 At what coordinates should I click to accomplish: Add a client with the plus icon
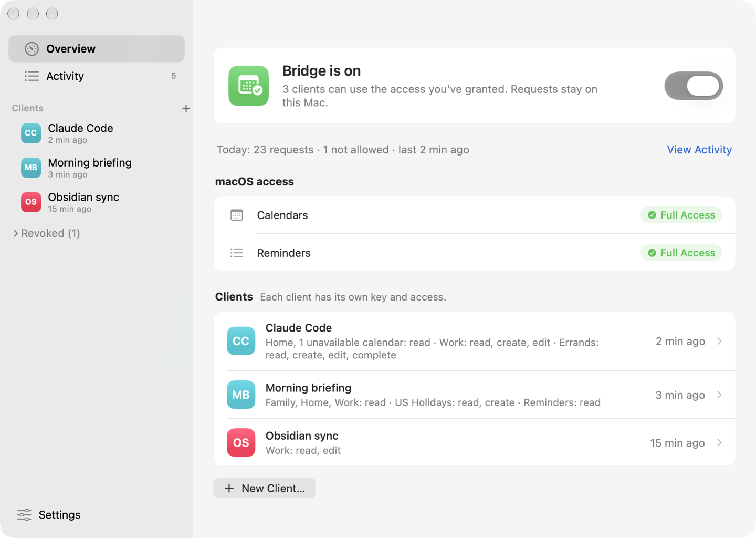186,108
